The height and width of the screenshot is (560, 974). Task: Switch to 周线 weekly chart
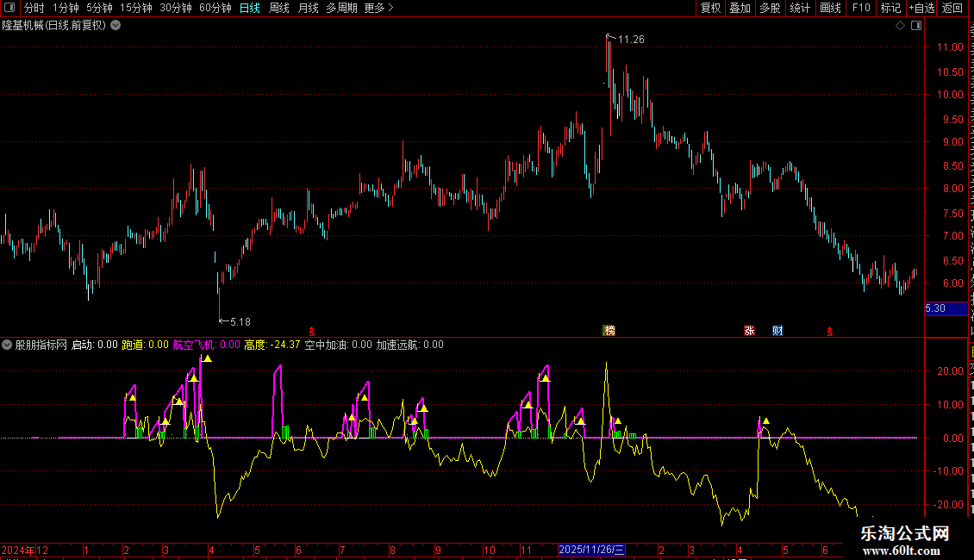pyautogui.click(x=279, y=8)
